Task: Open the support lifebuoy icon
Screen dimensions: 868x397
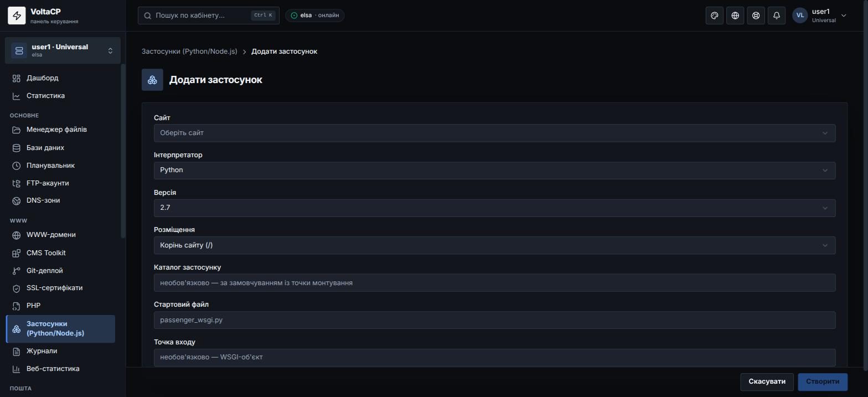Action: coord(756,16)
